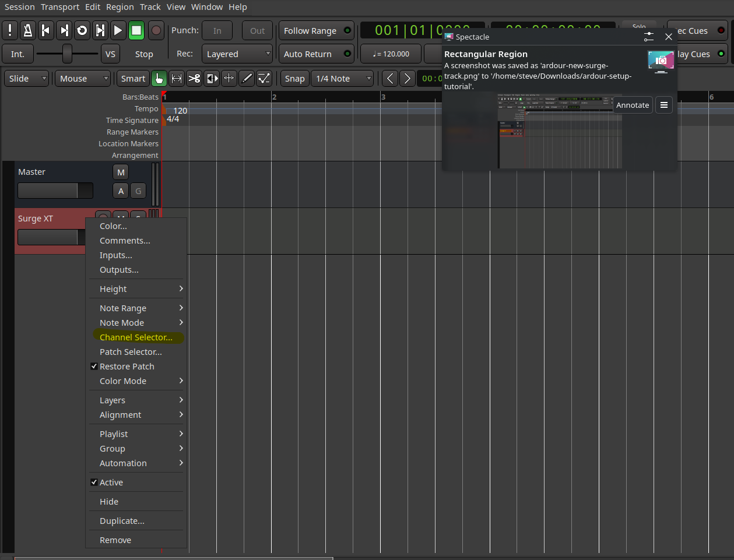Toggle the VS varispeed button

(x=110, y=54)
